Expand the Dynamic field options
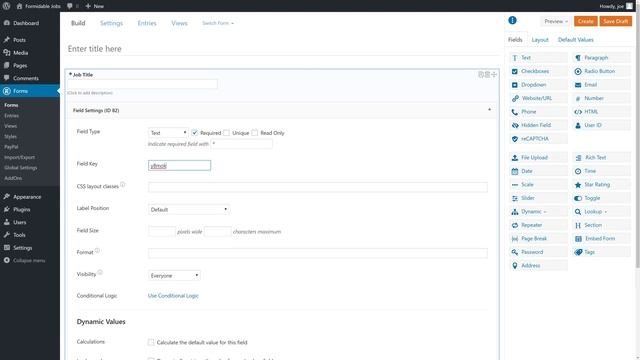This screenshot has height=360, width=640. coord(538,211)
